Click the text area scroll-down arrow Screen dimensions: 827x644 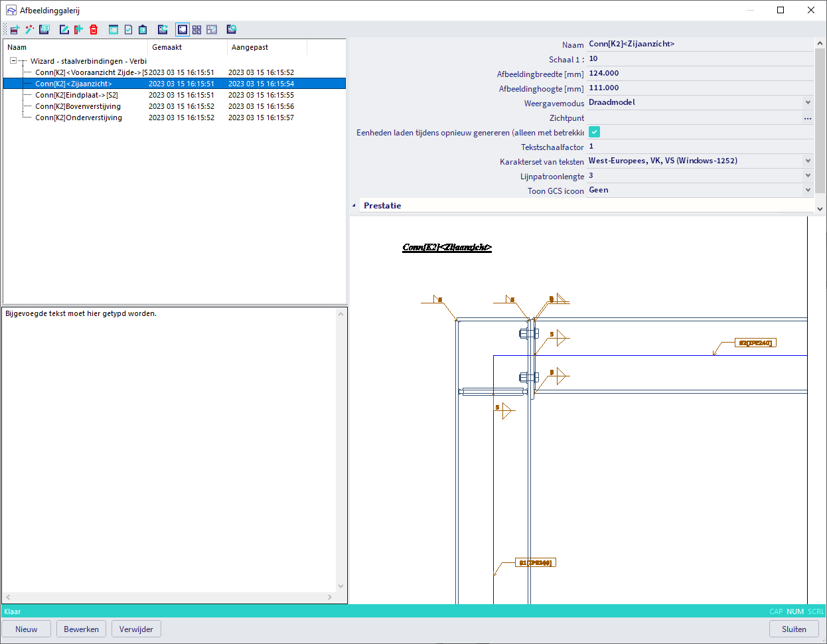tap(341, 586)
